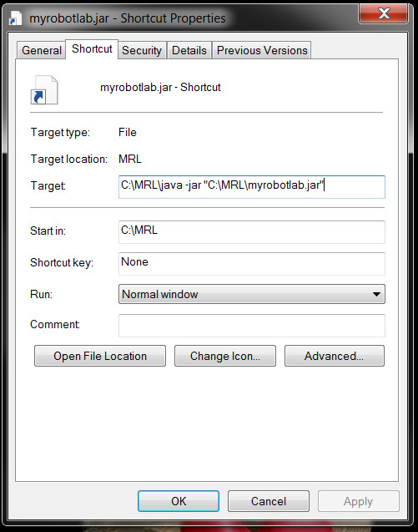Cancel the properties dialog
418x532 pixels.
[269, 501]
